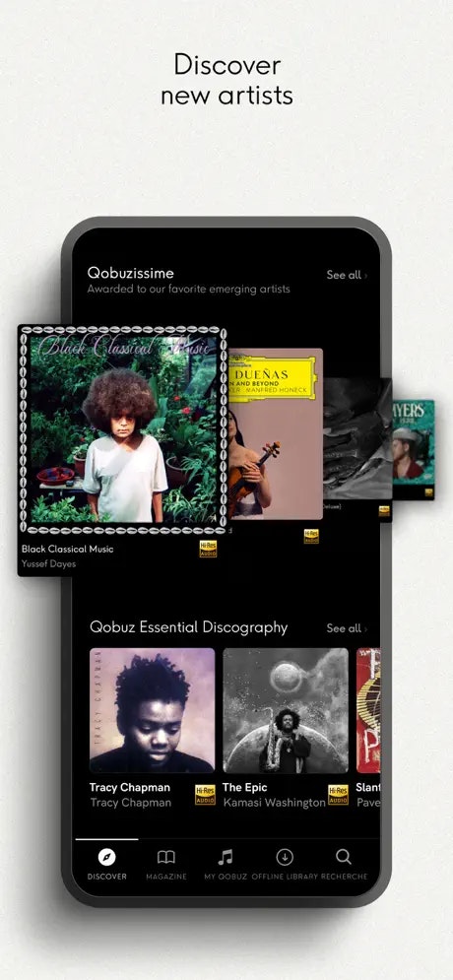The width and height of the screenshot is (453, 980).
Task: Tap the 'Qobuz Essential Discography' heading
Action: [x=189, y=627]
